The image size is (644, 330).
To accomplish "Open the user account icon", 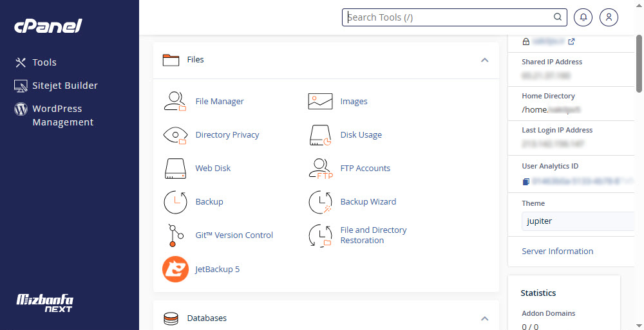I will (x=609, y=17).
